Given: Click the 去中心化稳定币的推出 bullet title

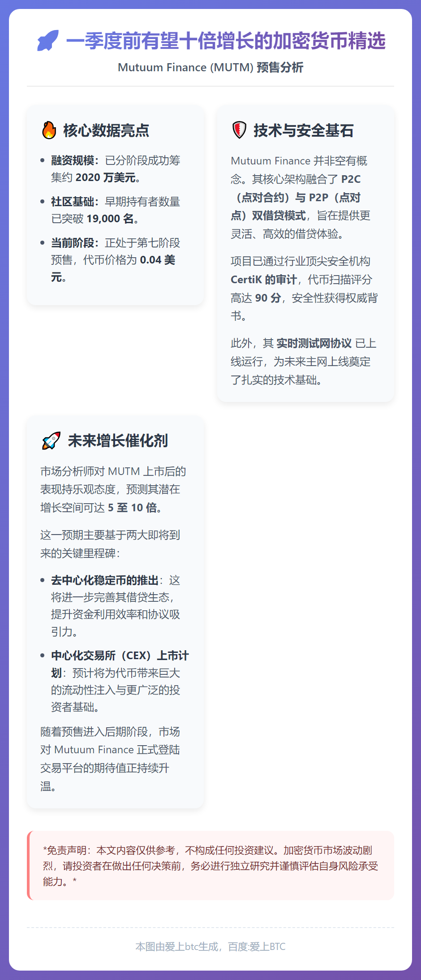Looking at the screenshot, I should coord(105,580).
